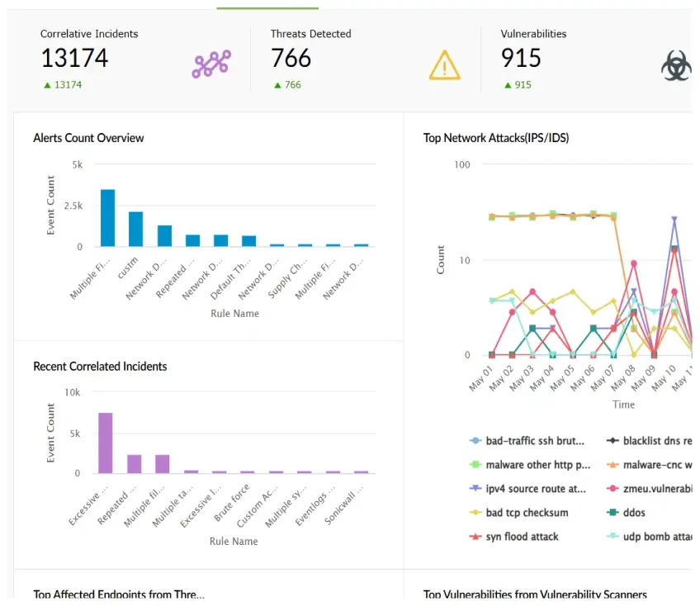700x606 pixels.
Task: Toggle the udp bomb attack legend entry
Action: tap(613, 536)
